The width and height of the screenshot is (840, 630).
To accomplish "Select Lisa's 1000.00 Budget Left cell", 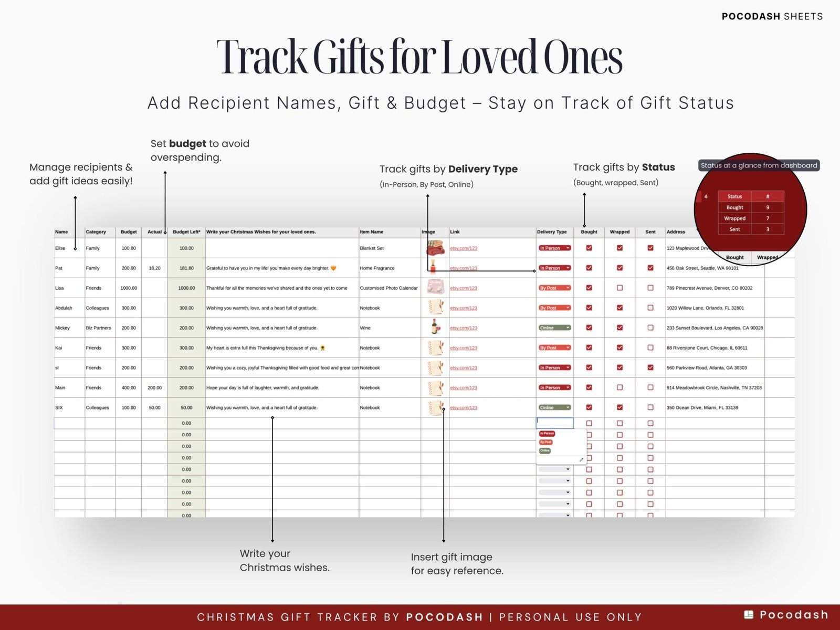I will pos(186,288).
